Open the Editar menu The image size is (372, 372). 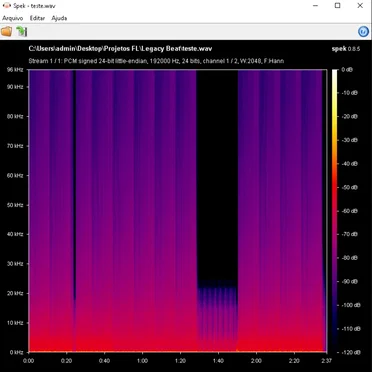click(37, 18)
